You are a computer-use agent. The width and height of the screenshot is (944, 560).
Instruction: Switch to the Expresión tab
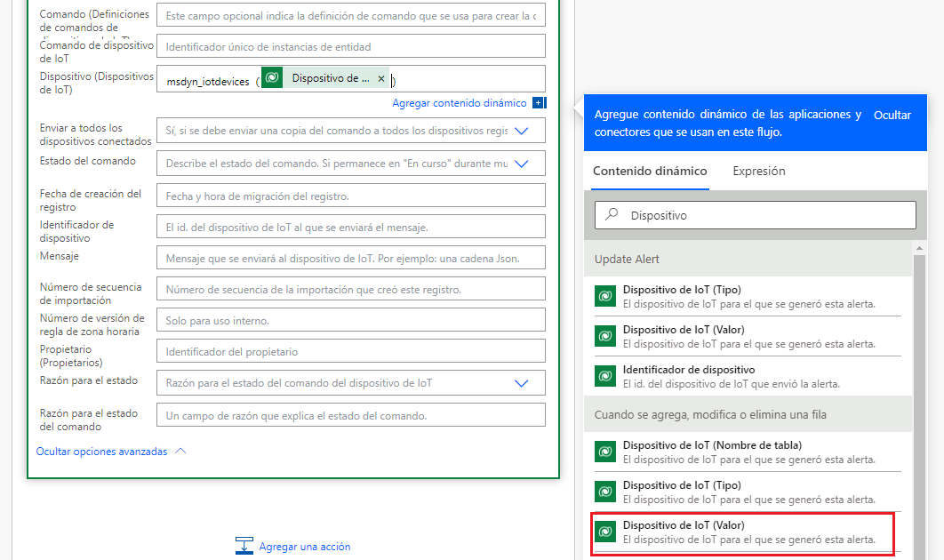(758, 171)
